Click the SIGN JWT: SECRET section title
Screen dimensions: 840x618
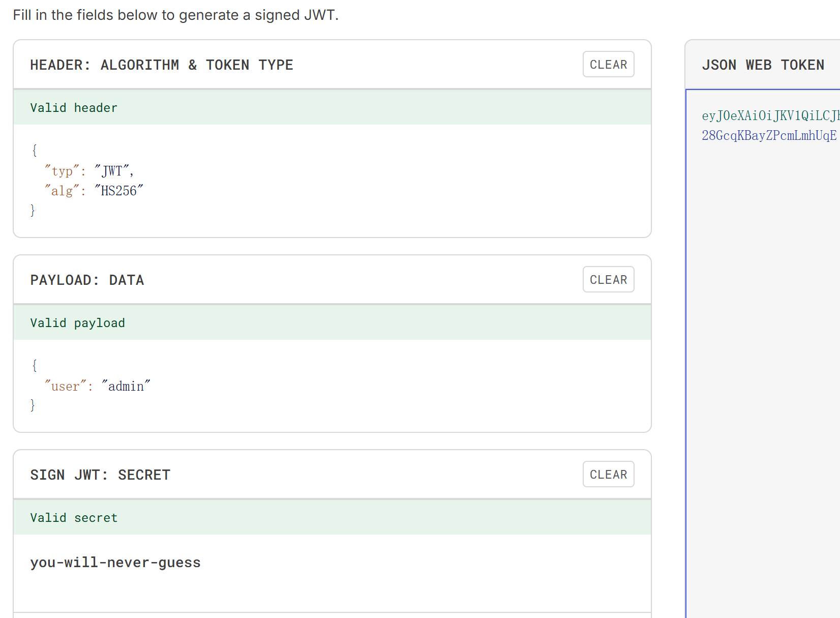pos(100,475)
